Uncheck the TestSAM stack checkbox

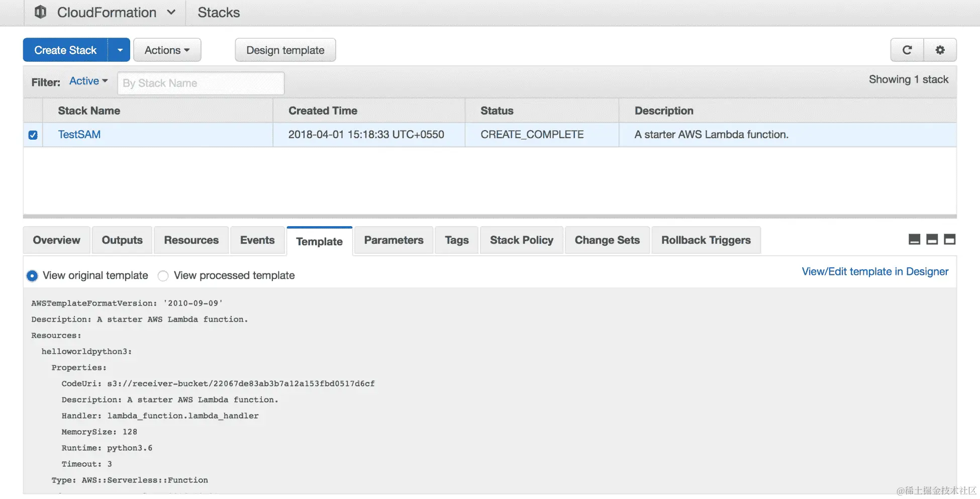coord(33,135)
